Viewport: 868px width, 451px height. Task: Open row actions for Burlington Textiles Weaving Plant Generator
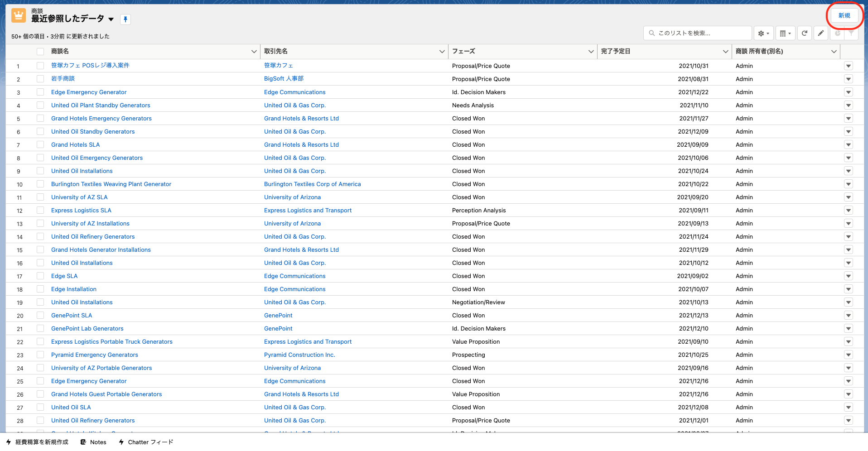tap(849, 184)
